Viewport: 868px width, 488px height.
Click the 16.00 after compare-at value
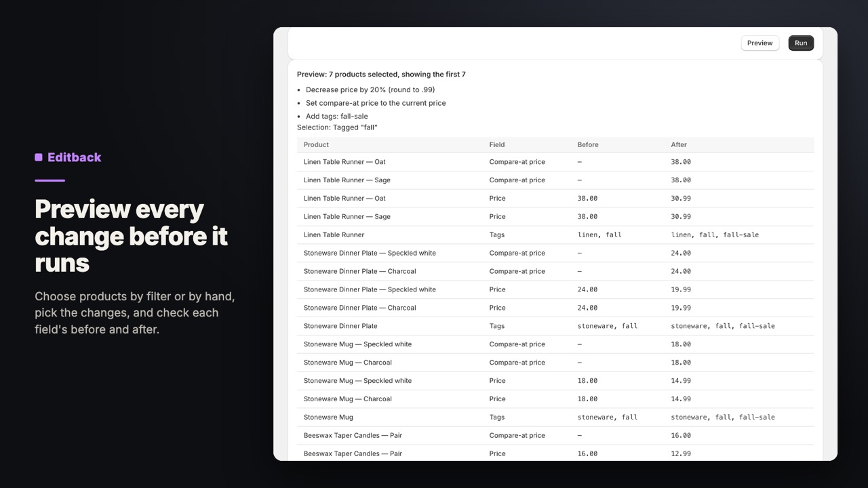[681, 436]
